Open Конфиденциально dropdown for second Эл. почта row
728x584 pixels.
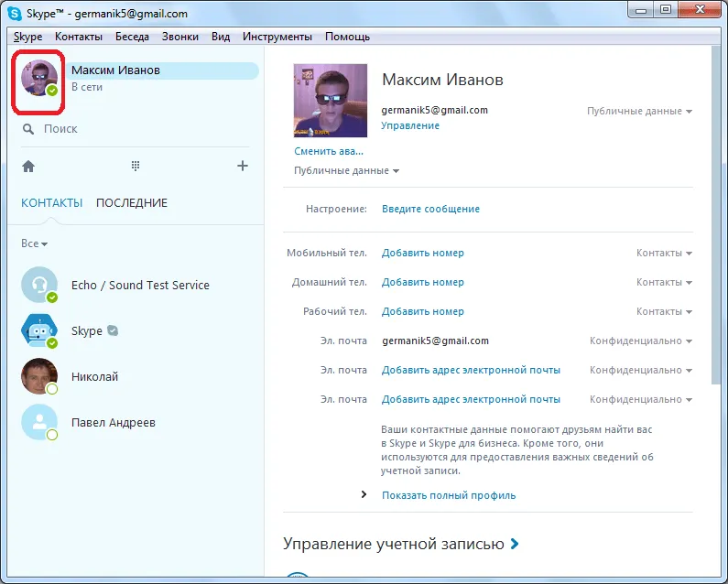[x=641, y=370]
